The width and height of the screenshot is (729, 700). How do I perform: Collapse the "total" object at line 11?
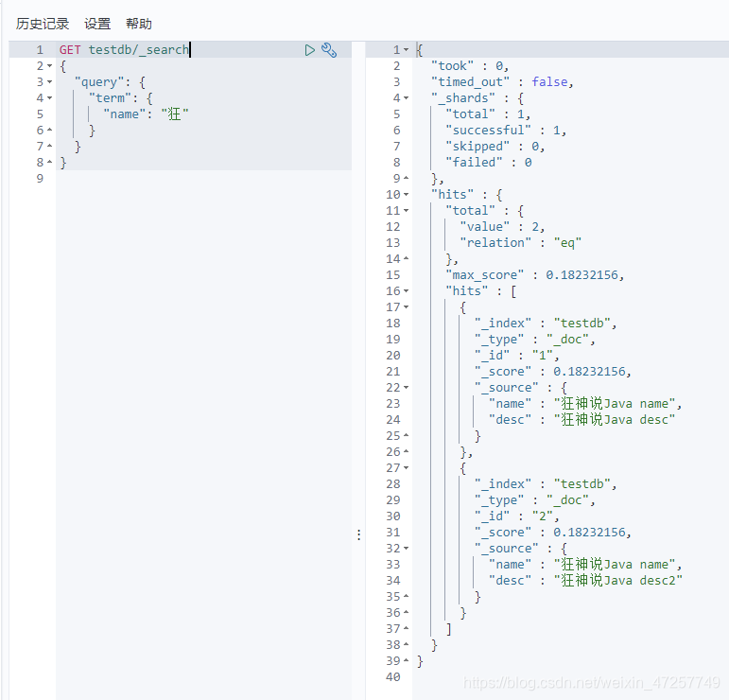coord(407,211)
